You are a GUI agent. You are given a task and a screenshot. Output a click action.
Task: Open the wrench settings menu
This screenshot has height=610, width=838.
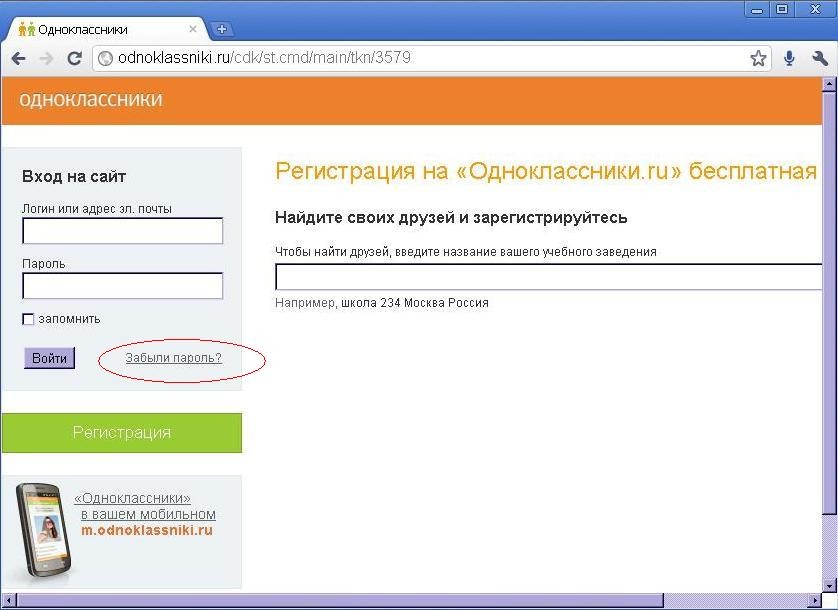(x=819, y=58)
